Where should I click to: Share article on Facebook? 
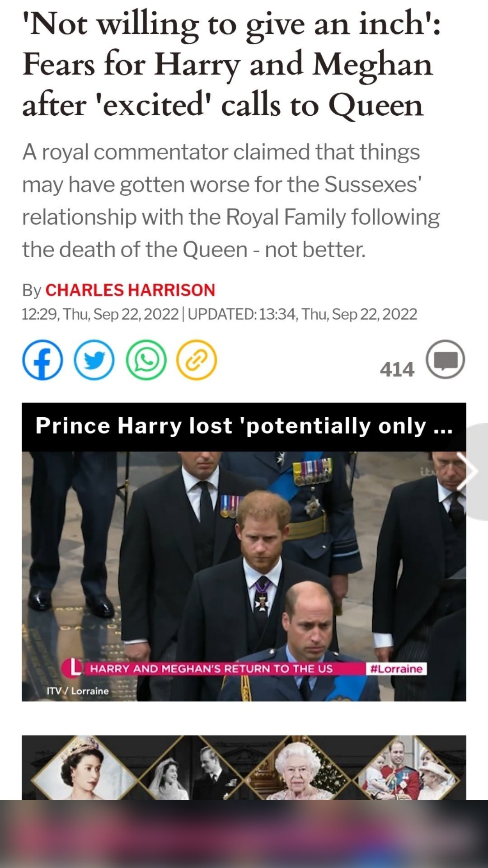click(x=42, y=360)
